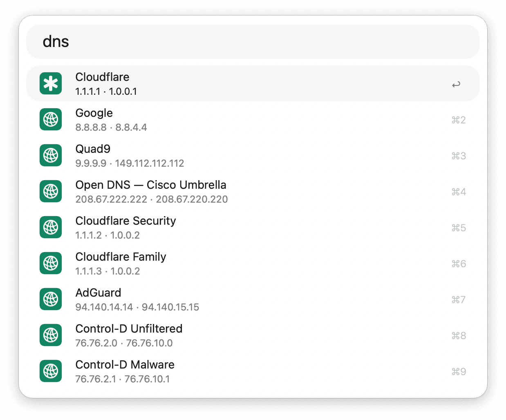Click the ⌘5 shortcut hint
Viewport: 506px width, 420px height.
[x=459, y=228]
